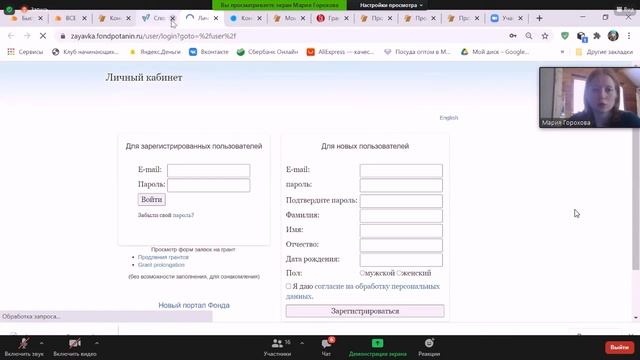Open the Zoom Участники panel
Viewport: 640px width, 360px height.
[x=278, y=347]
